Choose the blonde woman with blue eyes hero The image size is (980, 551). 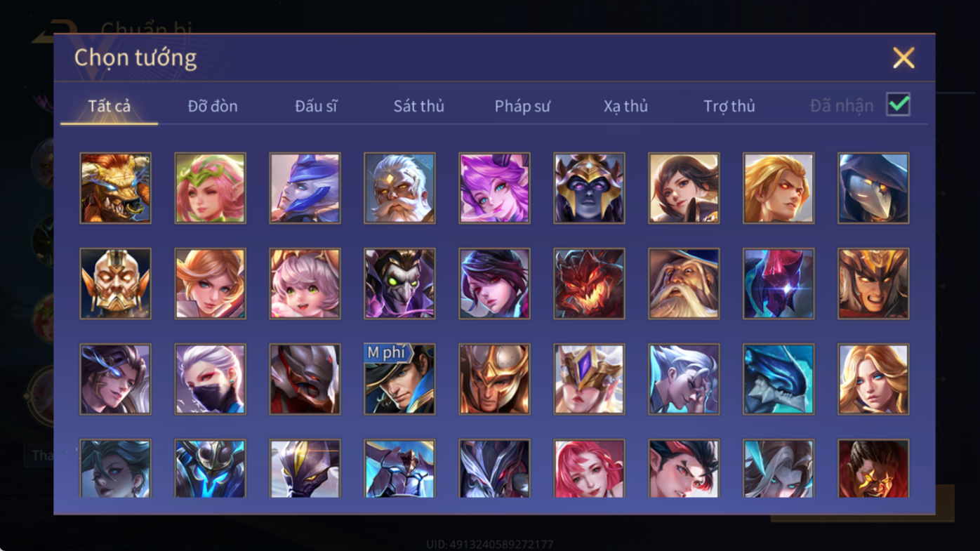873,379
